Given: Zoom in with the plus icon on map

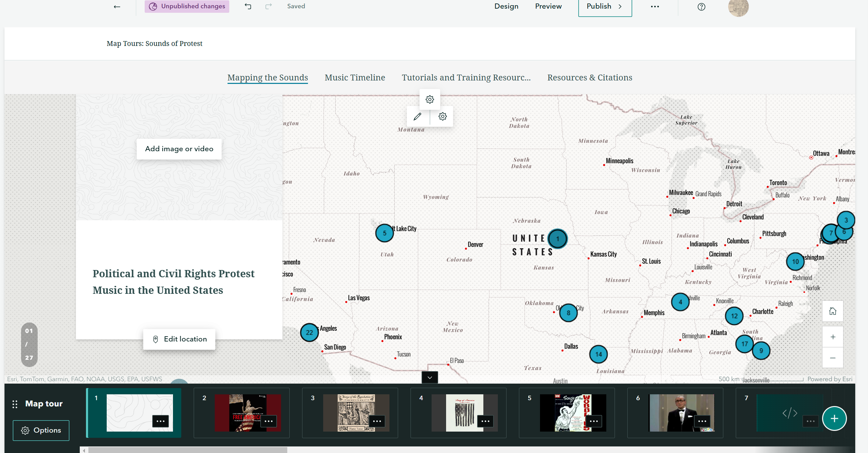Looking at the screenshot, I should pos(832,337).
